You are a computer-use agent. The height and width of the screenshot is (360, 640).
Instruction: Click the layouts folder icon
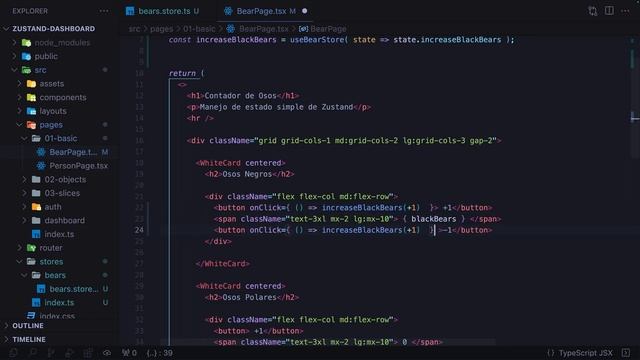pyautogui.click(x=31, y=111)
